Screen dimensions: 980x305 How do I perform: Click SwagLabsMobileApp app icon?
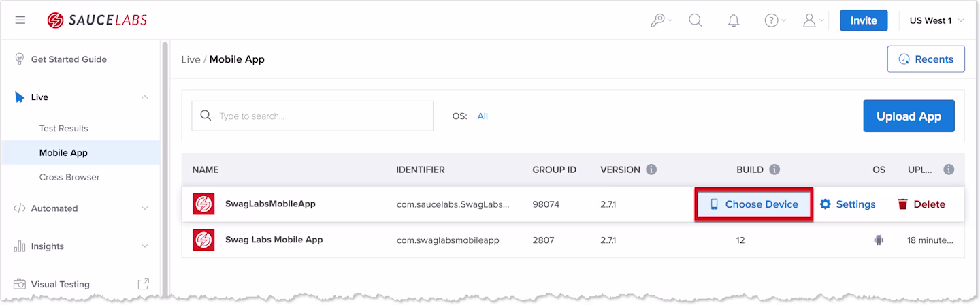pos(203,204)
